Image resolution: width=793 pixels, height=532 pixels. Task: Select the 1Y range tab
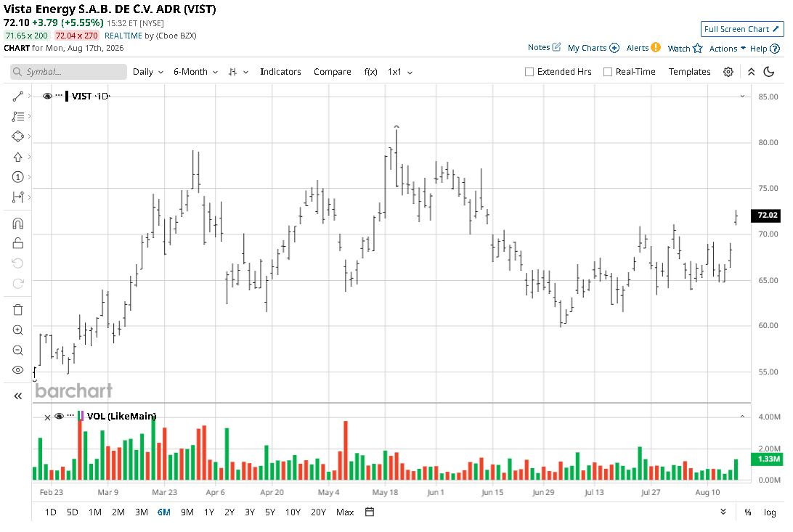209,512
